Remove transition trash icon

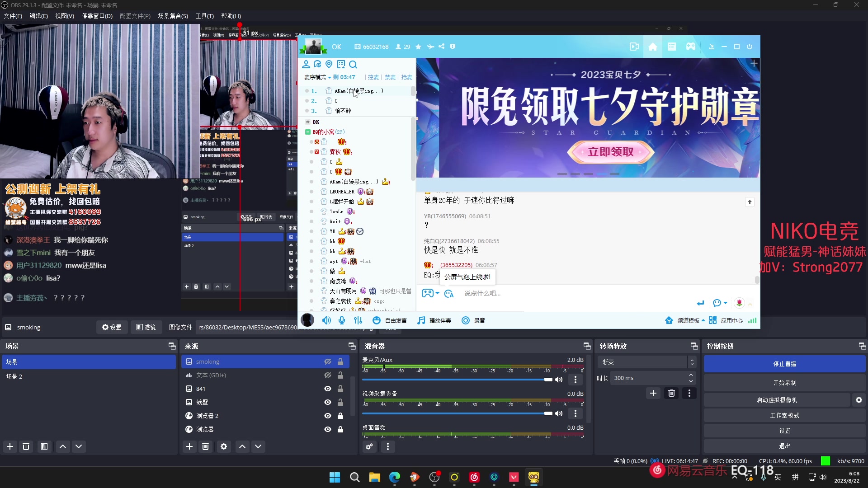tap(671, 393)
